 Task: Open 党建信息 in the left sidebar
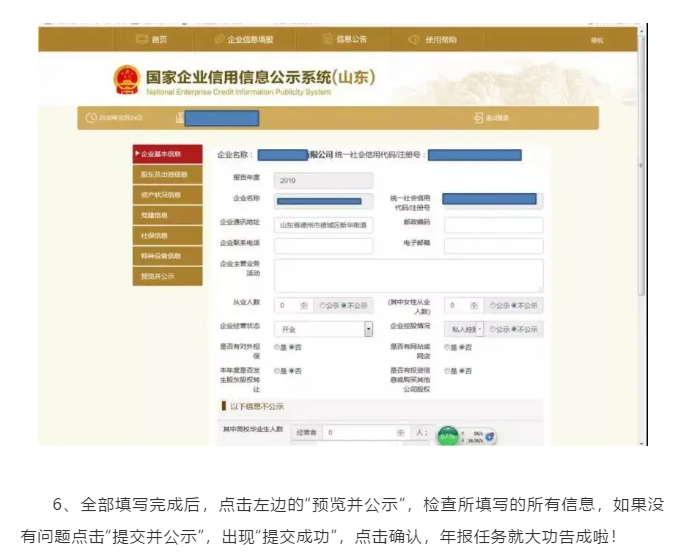tap(167, 215)
